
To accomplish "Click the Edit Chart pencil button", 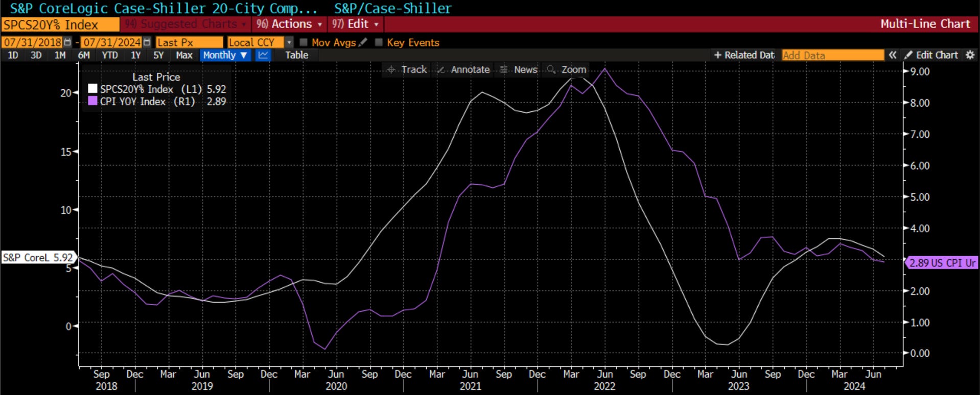I will [931, 55].
